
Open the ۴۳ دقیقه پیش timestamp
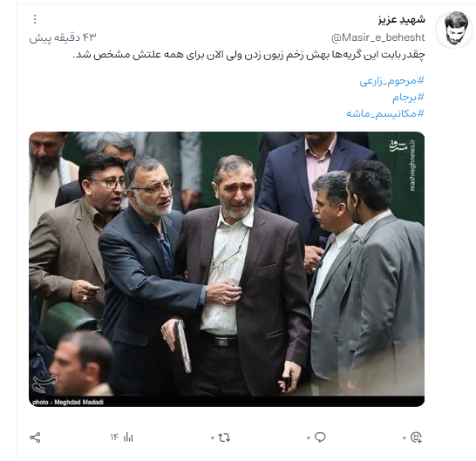(63, 37)
